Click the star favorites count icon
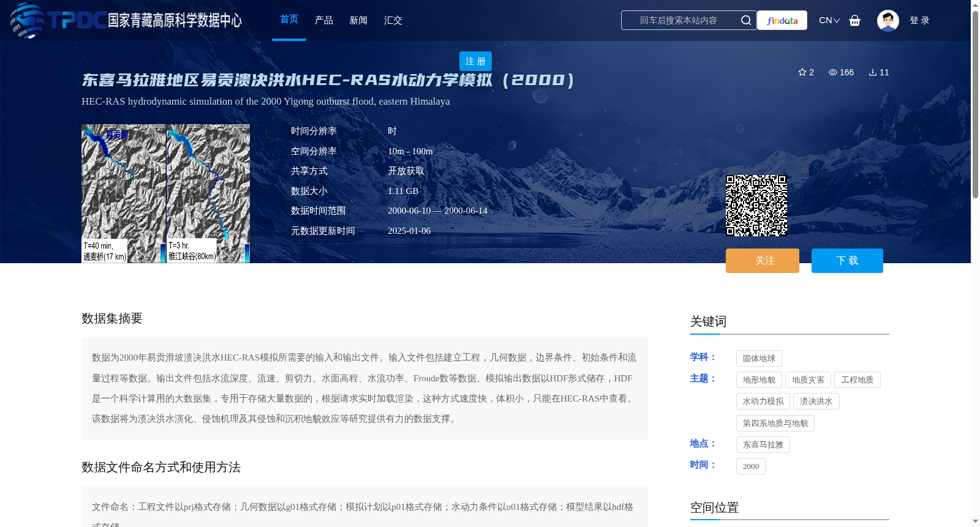The image size is (980, 527). [802, 72]
